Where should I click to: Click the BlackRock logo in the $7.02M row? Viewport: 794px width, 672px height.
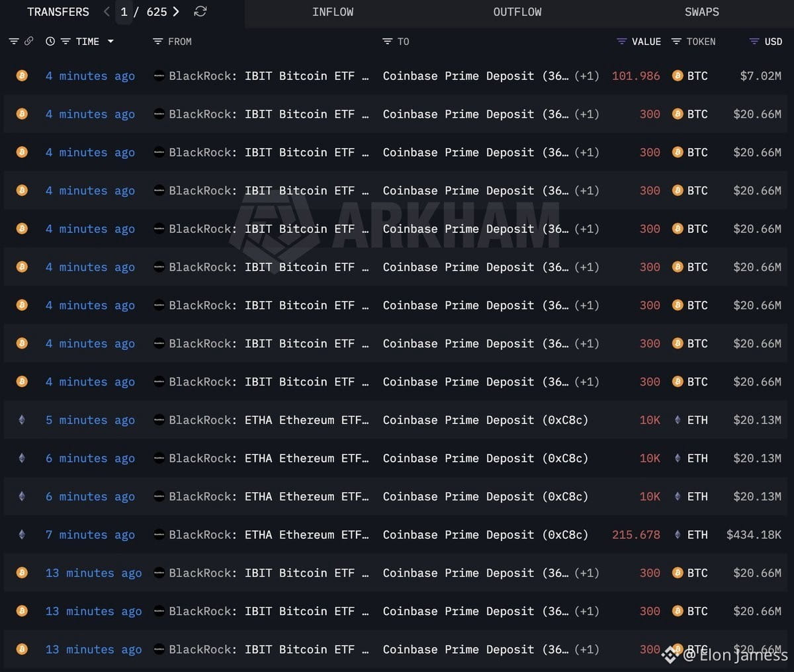click(x=159, y=75)
